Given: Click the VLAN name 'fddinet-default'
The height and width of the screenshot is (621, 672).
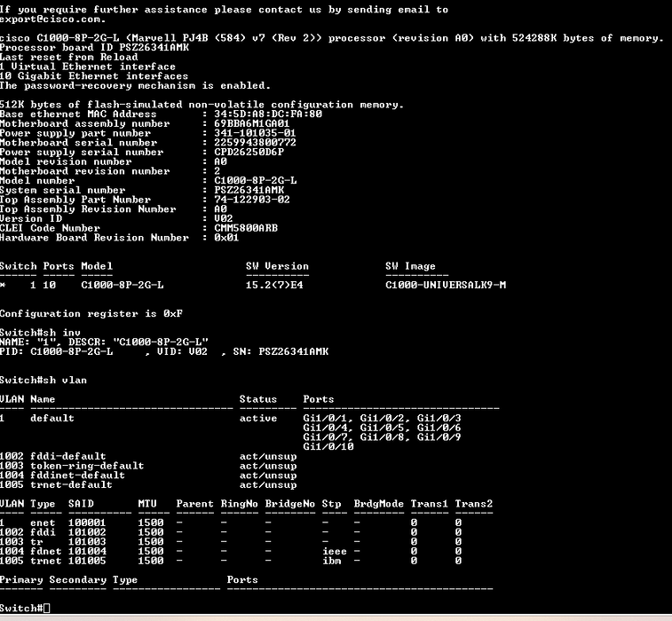Looking at the screenshot, I should (77, 475).
